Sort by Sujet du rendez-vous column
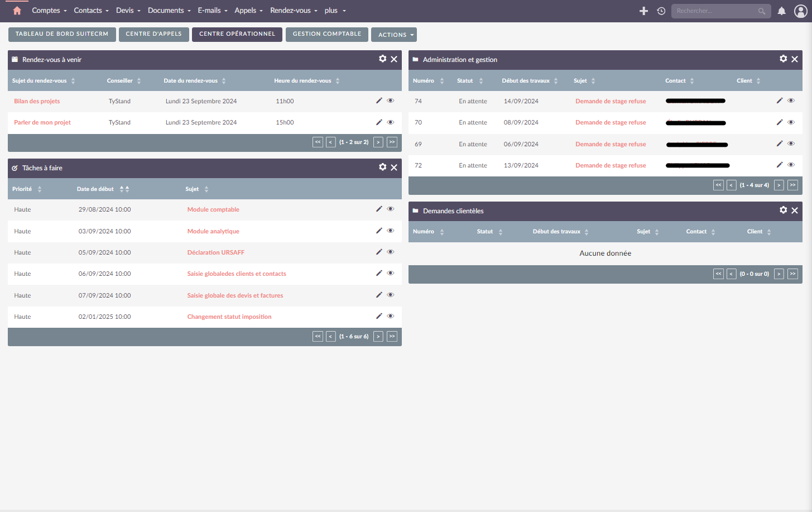Screen dimensions: 812x512 click(44, 81)
